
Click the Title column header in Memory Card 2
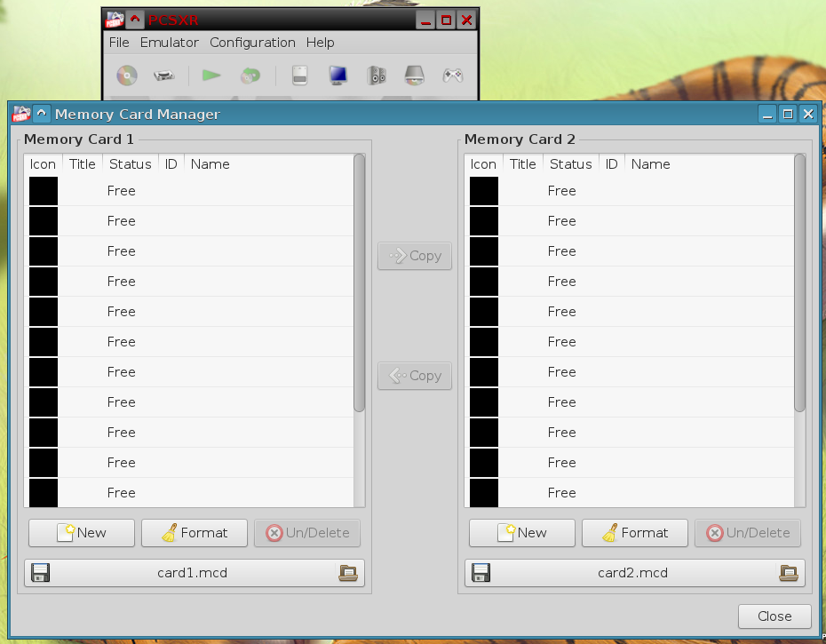point(523,164)
